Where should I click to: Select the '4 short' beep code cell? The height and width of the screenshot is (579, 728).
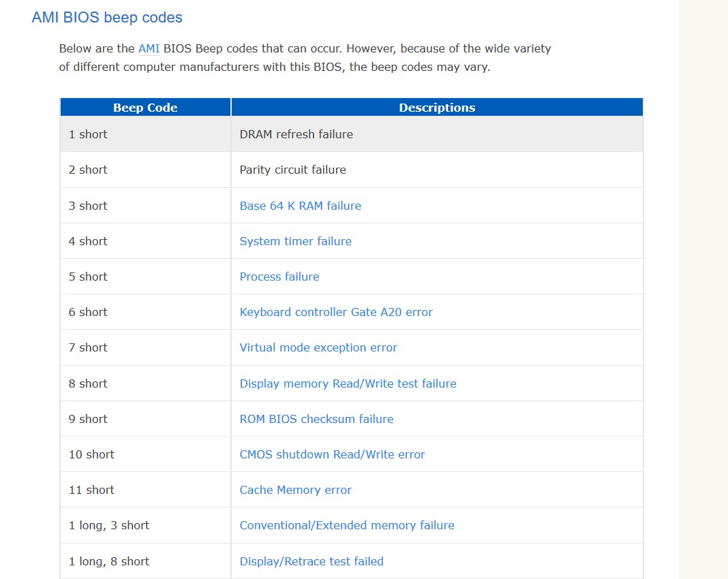coord(145,241)
